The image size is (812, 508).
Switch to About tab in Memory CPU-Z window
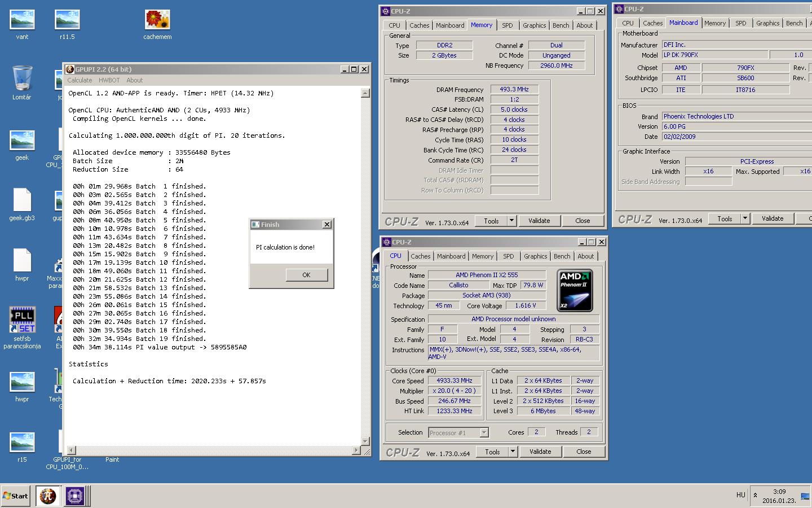(584, 25)
